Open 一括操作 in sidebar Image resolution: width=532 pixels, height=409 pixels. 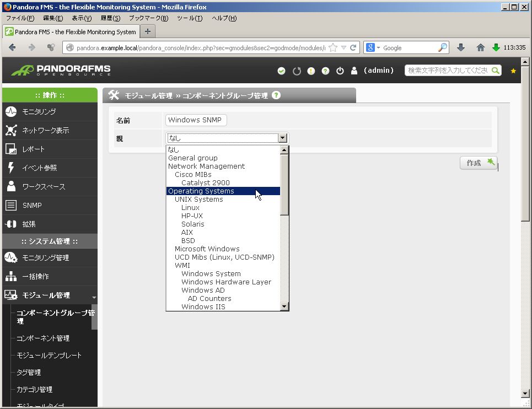click(x=50, y=276)
